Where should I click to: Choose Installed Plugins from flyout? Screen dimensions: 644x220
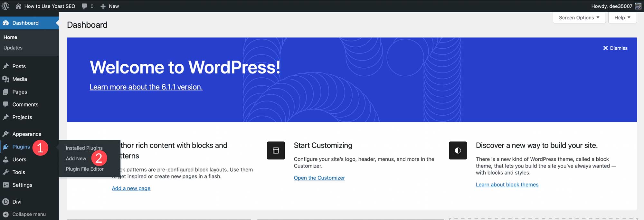point(84,148)
